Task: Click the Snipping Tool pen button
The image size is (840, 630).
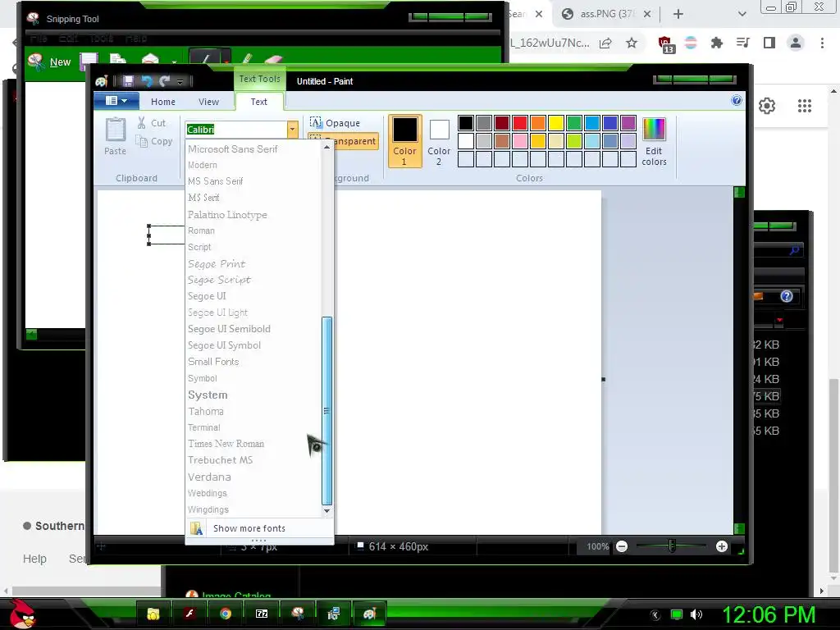Action: (206, 58)
